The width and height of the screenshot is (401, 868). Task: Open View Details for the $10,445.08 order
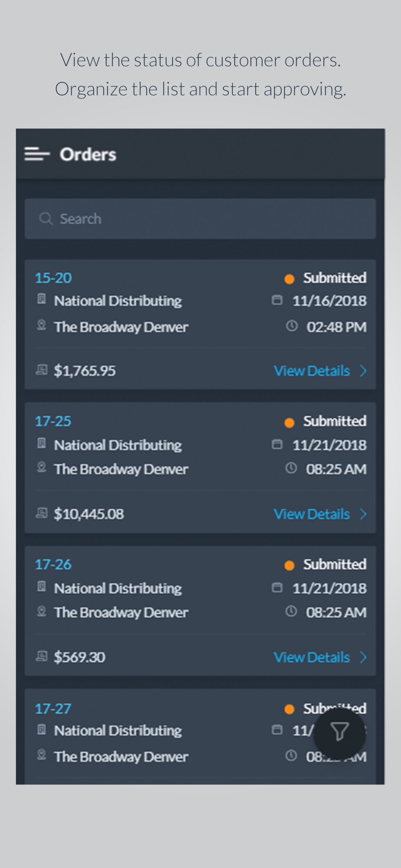pos(312,514)
